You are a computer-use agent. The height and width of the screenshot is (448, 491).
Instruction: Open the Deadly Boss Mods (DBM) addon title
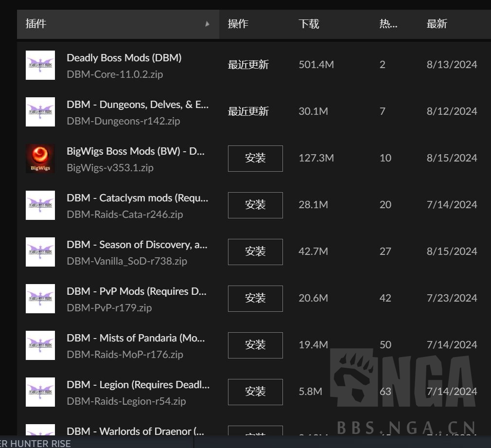[124, 58]
